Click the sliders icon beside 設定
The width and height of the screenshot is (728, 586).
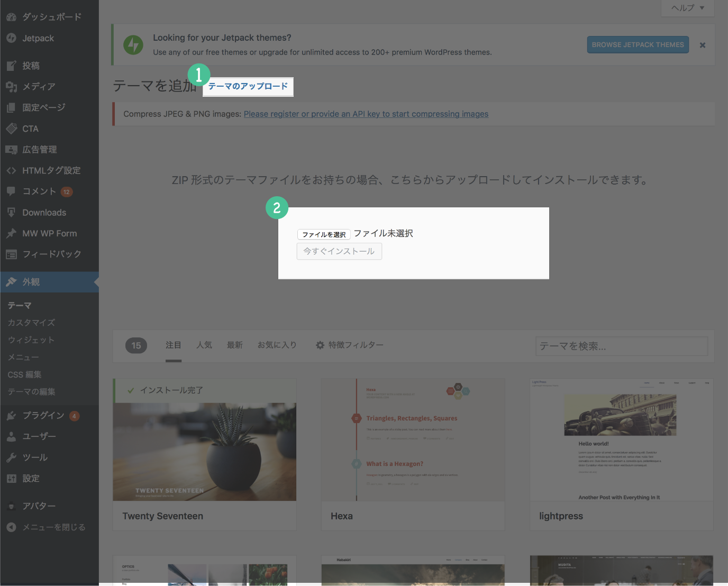(11, 479)
